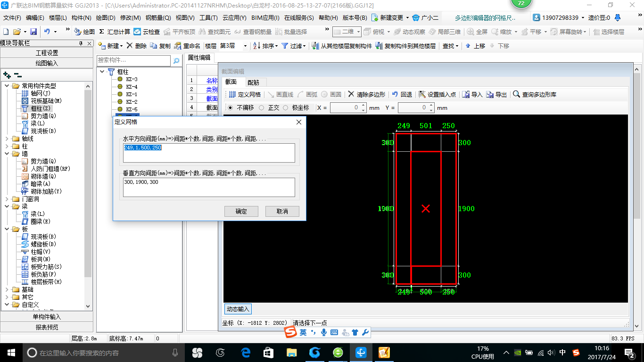Select KZ-3 in the component list
This screenshot has height=362, width=644.
(132, 79)
